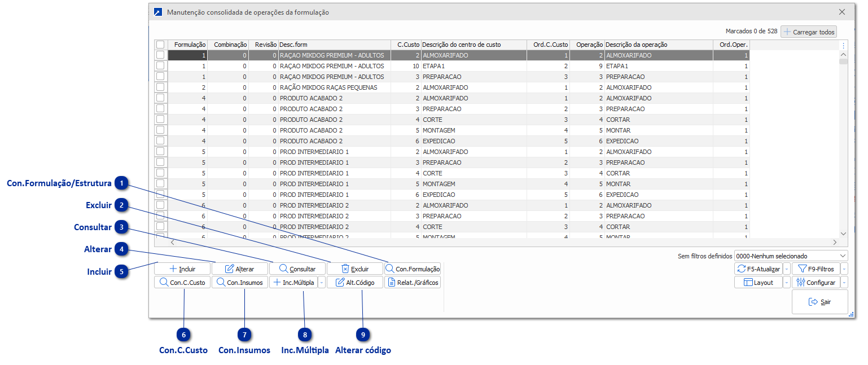Select 'RAÇÃO MIKDOG RAÇAS PEQUENAS' cell

point(335,87)
